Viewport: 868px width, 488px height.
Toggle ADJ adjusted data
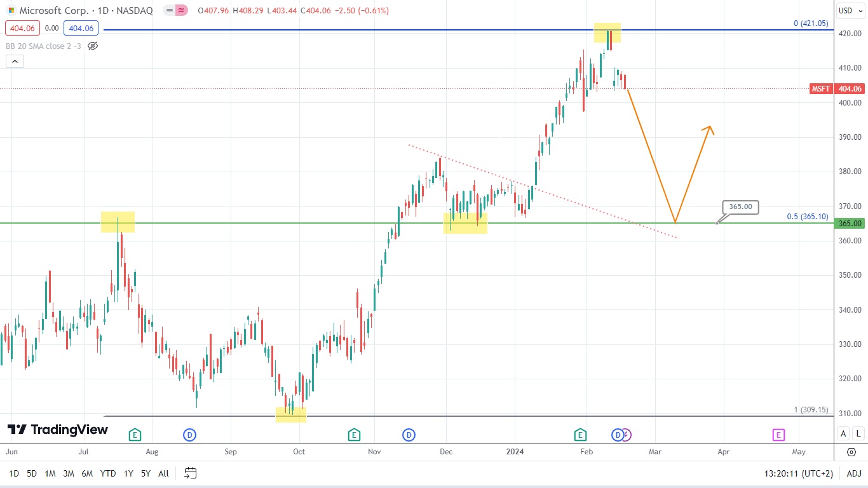pyautogui.click(x=853, y=473)
